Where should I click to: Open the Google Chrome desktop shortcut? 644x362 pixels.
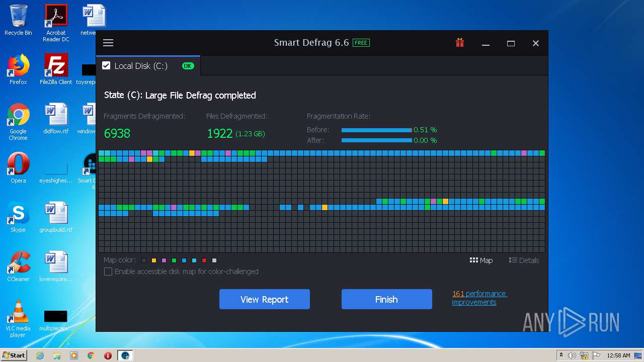tap(18, 122)
